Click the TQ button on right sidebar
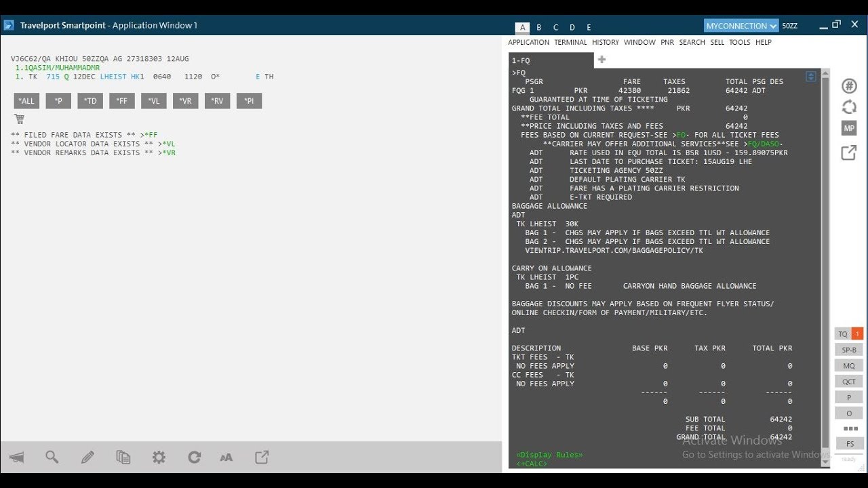 pyautogui.click(x=843, y=334)
